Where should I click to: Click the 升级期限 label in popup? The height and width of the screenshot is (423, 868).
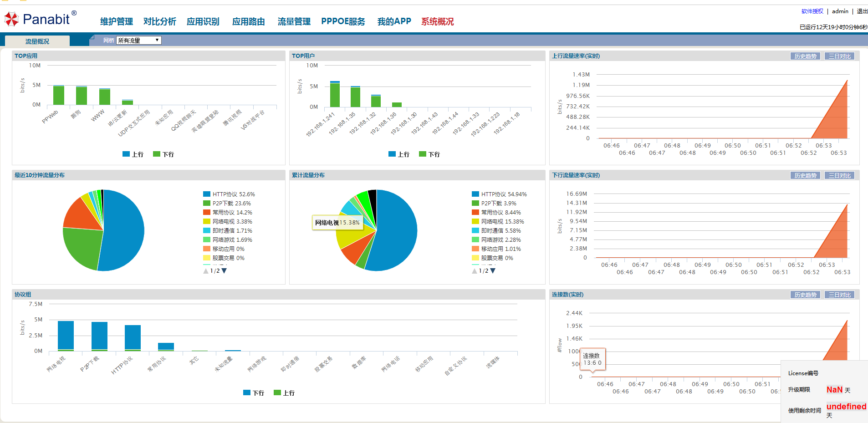799,390
